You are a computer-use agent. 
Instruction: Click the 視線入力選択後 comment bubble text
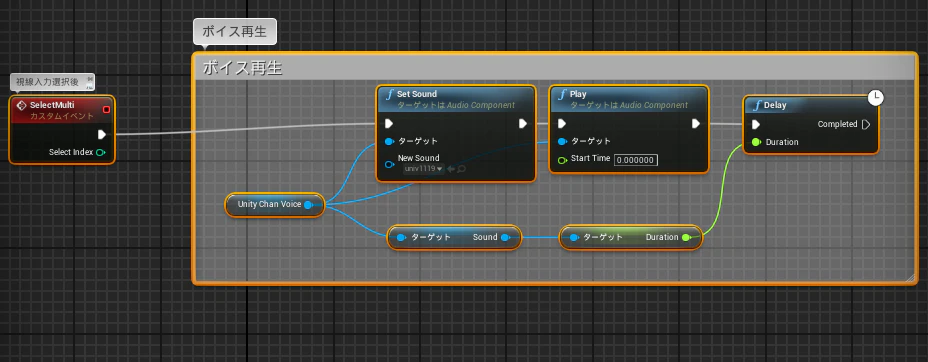coord(47,82)
